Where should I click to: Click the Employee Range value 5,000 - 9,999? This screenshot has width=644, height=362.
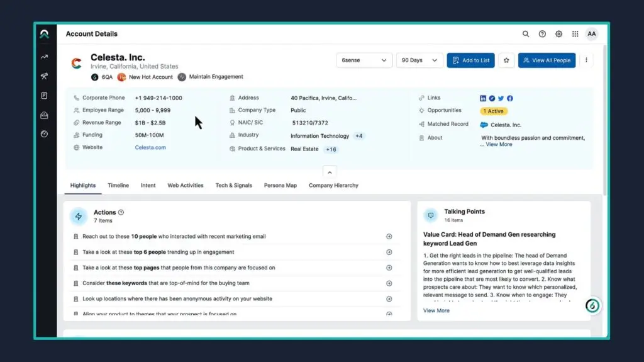153,110
